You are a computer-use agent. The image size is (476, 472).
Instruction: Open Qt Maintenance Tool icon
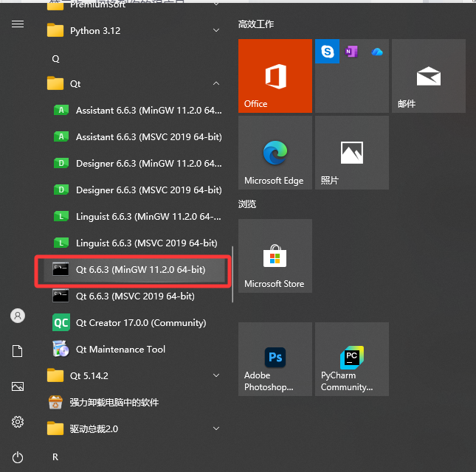coord(61,349)
